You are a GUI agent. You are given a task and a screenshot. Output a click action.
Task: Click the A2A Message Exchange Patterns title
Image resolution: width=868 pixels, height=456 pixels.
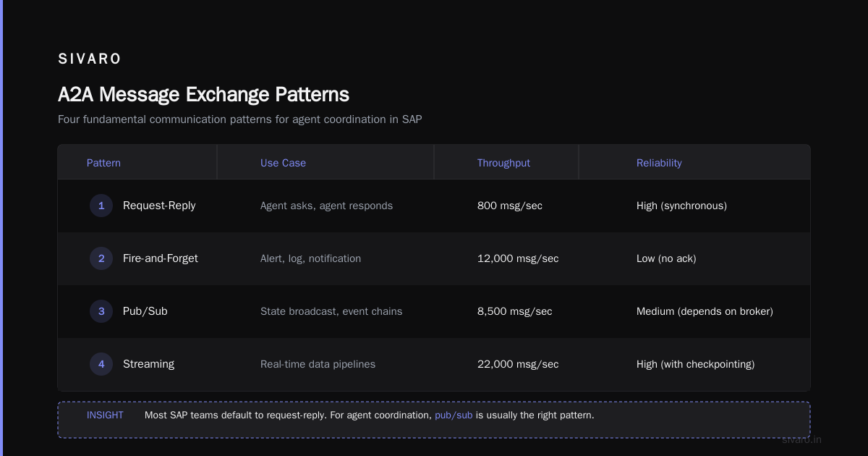point(203,94)
